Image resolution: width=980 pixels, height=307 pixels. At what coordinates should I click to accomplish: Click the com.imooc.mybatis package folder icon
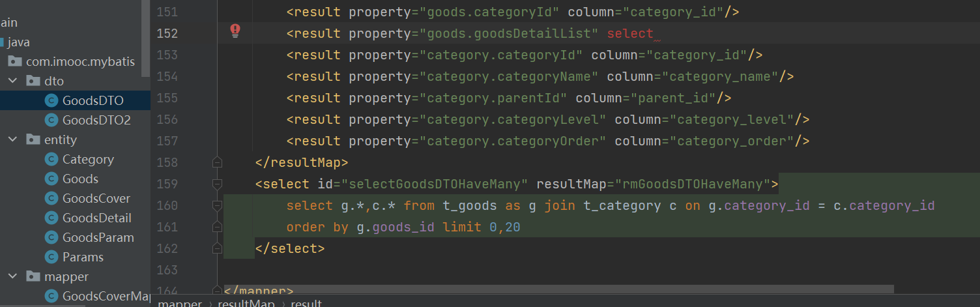point(14,61)
